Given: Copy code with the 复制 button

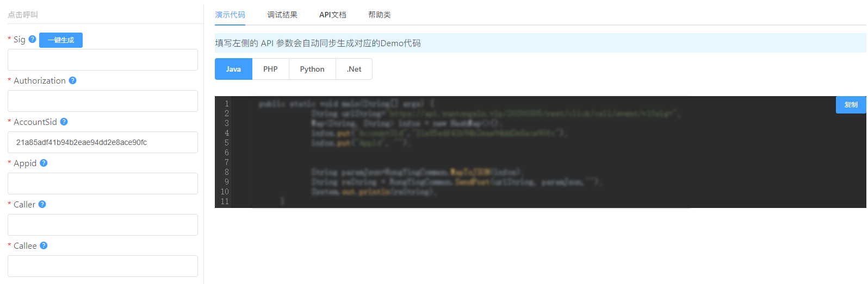Looking at the screenshot, I should (x=851, y=105).
